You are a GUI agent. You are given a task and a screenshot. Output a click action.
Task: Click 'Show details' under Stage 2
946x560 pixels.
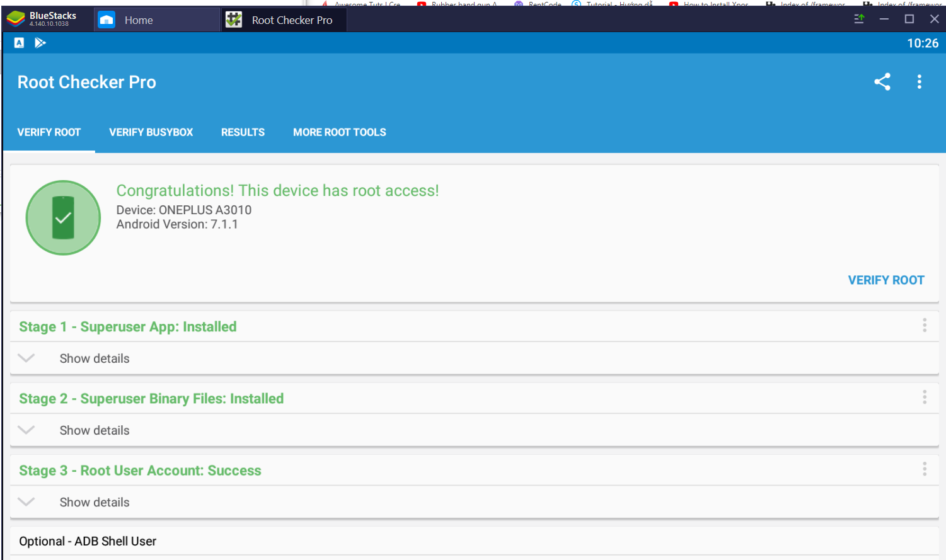point(95,430)
